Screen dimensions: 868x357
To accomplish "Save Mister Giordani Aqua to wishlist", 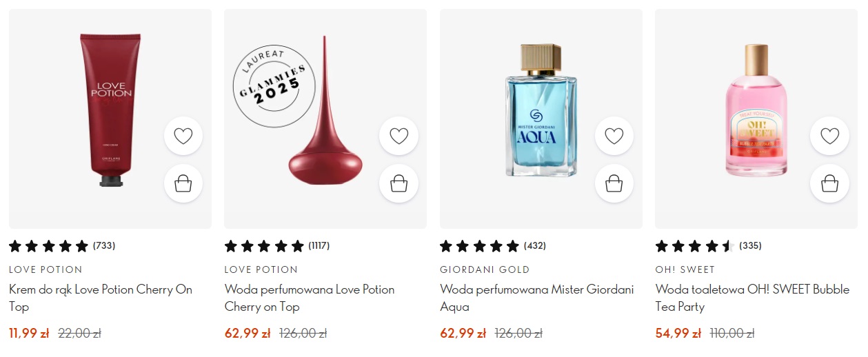I will point(614,136).
